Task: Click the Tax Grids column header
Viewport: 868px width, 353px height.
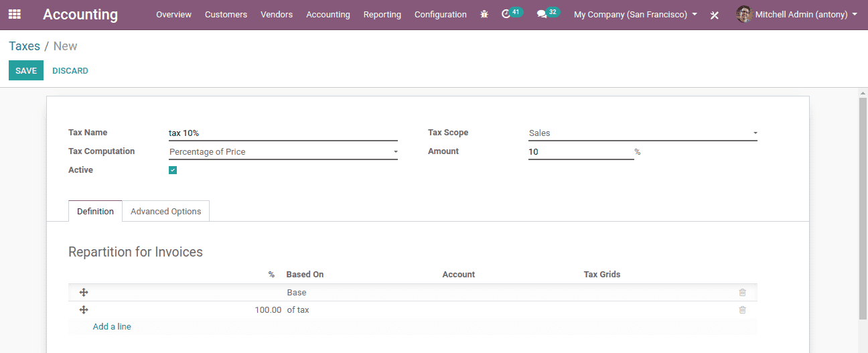Action: click(x=602, y=275)
